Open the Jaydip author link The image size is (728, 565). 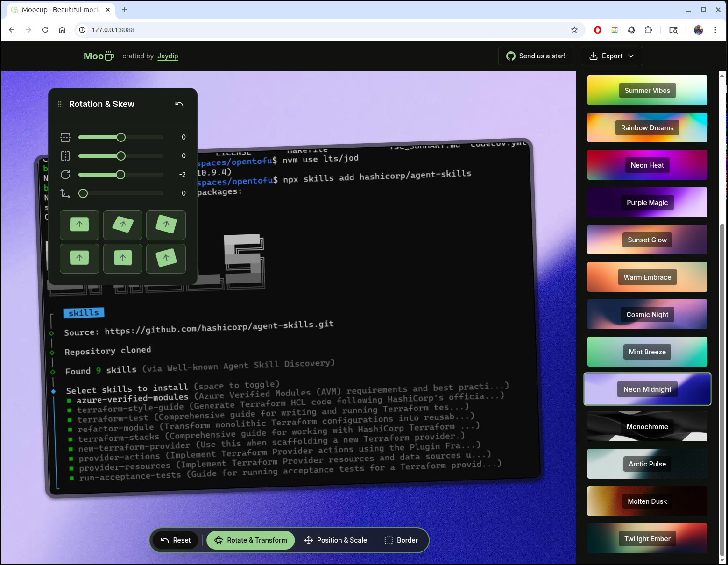pos(168,56)
